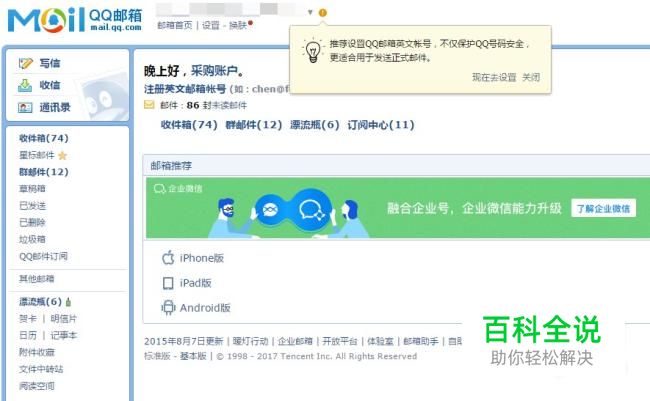
Task: Go to 邮箱首页 link
Action: 175,25
